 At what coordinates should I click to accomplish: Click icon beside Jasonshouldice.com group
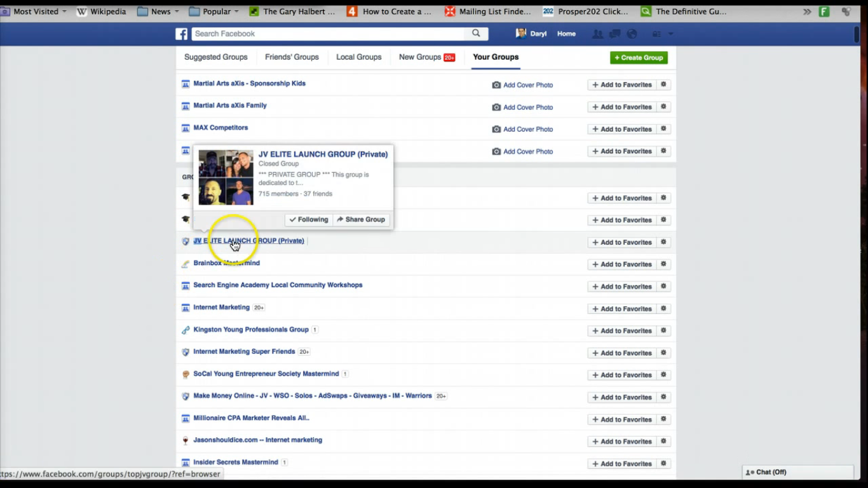[186, 440]
